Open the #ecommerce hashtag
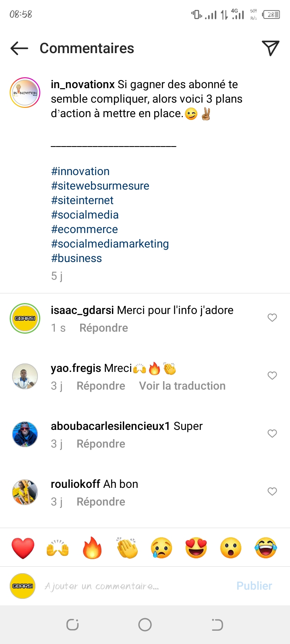 click(x=85, y=229)
